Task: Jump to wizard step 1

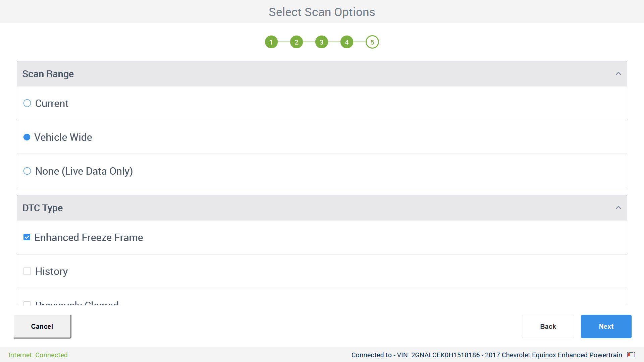Action: point(271,42)
